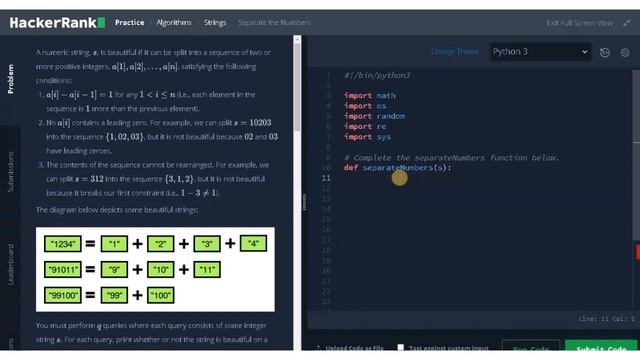Click the code editor vertical scrollbar

point(636,155)
